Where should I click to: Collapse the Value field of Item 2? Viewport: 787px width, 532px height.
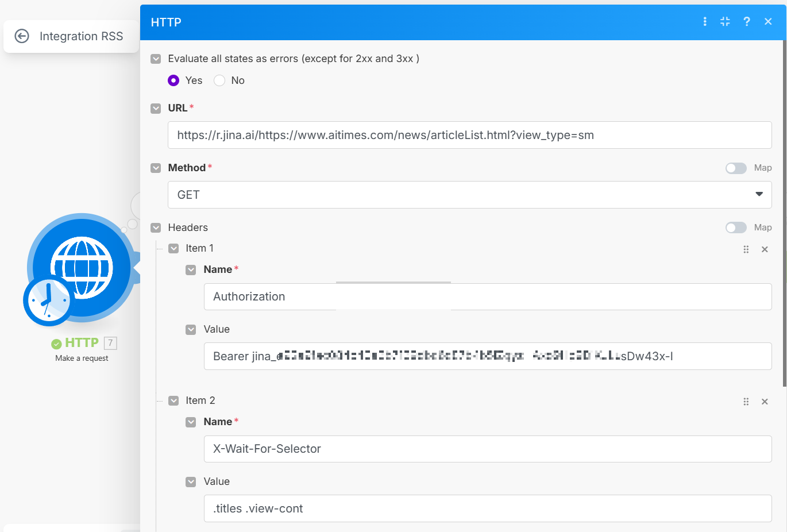click(191, 481)
